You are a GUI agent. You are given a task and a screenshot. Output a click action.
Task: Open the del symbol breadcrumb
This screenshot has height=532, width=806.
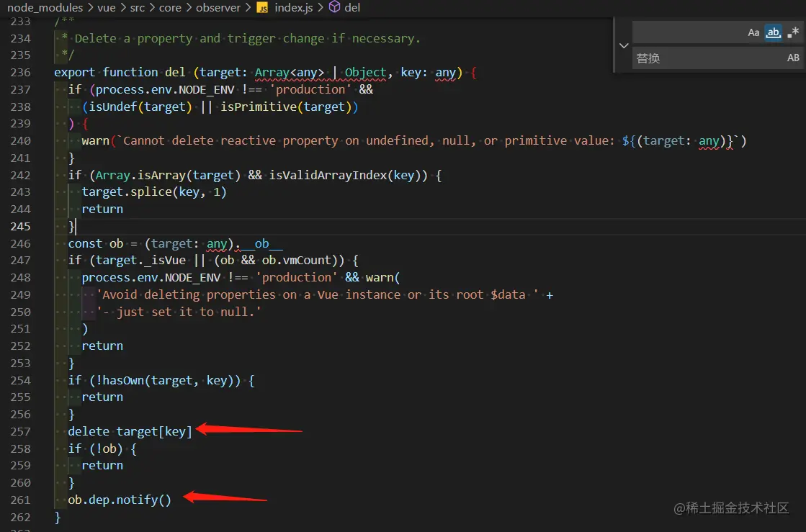tap(352, 8)
